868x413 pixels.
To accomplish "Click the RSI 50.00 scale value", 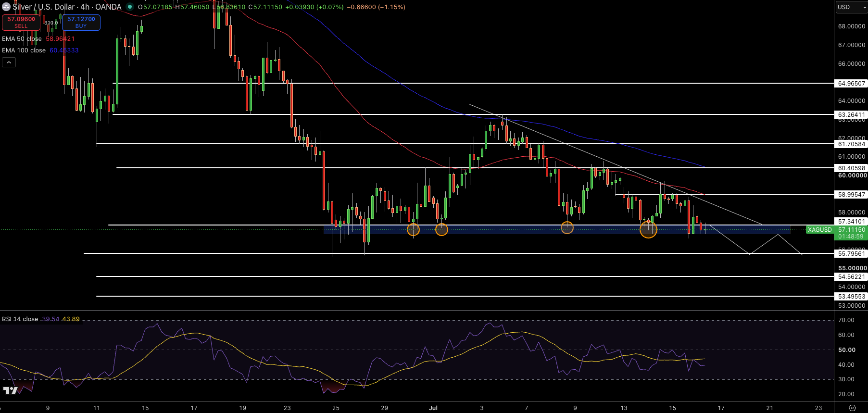I will point(846,350).
